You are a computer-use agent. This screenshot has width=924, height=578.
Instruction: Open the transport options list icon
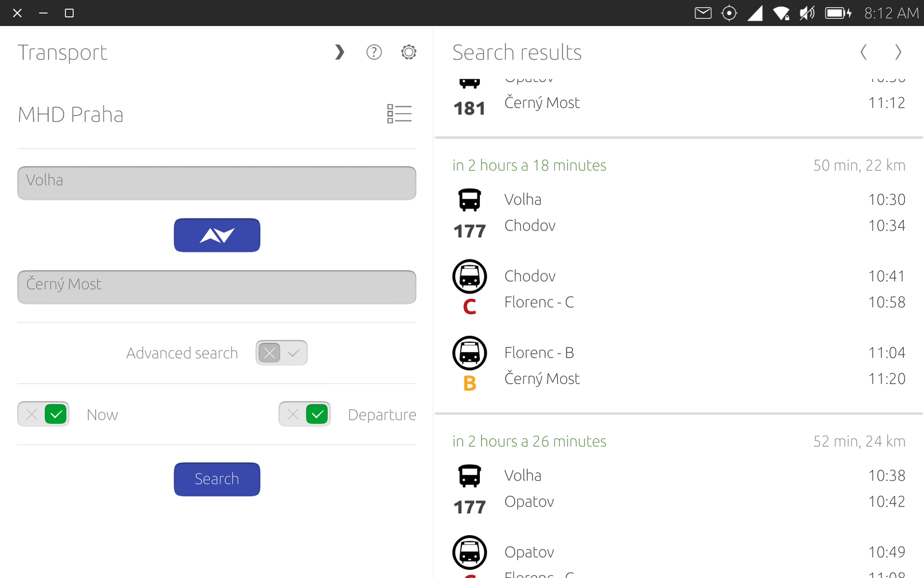tap(399, 114)
